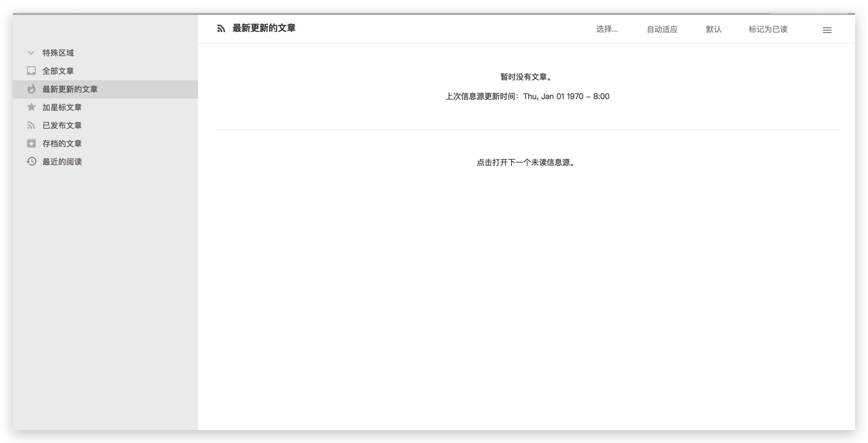
Task: Click the flame icon for 最新更新的文章
Action: point(31,89)
